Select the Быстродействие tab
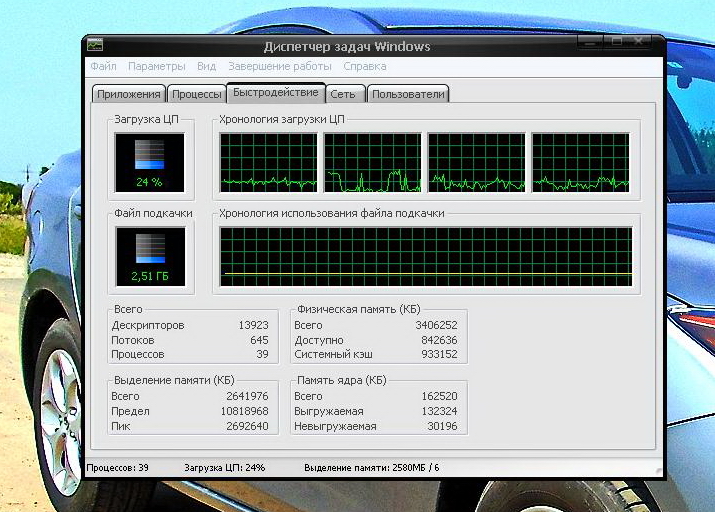 [275, 93]
